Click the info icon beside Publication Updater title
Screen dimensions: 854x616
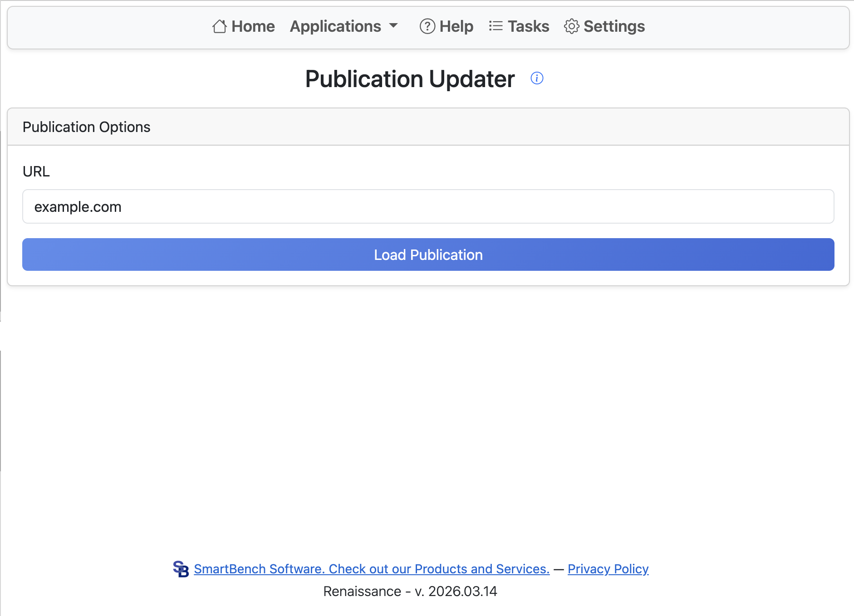537,78
